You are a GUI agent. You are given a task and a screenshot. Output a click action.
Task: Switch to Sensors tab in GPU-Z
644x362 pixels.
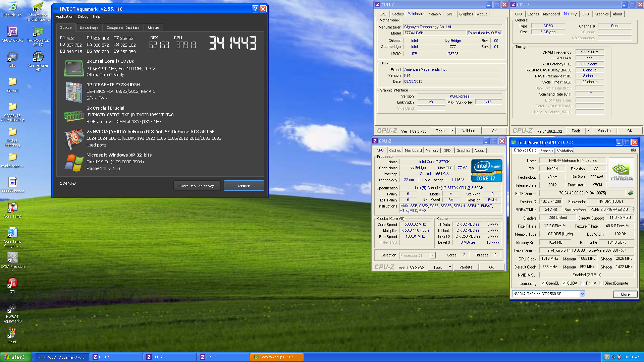tap(546, 151)
